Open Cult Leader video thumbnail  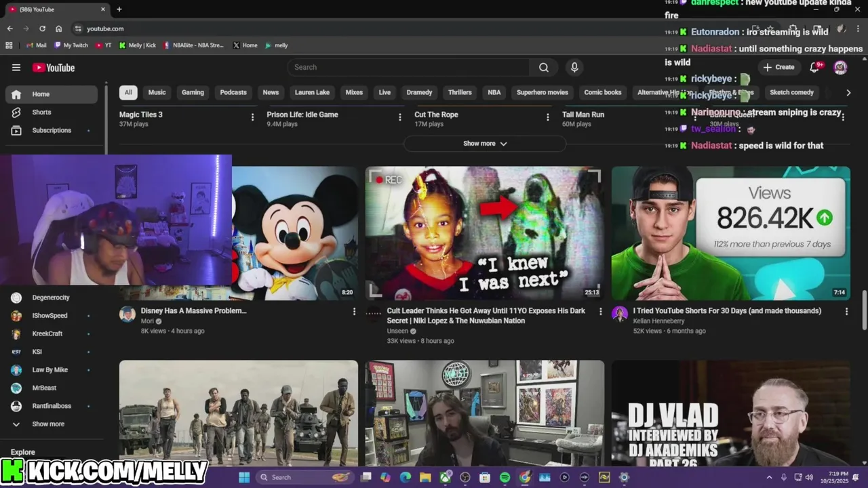(485, 233)
